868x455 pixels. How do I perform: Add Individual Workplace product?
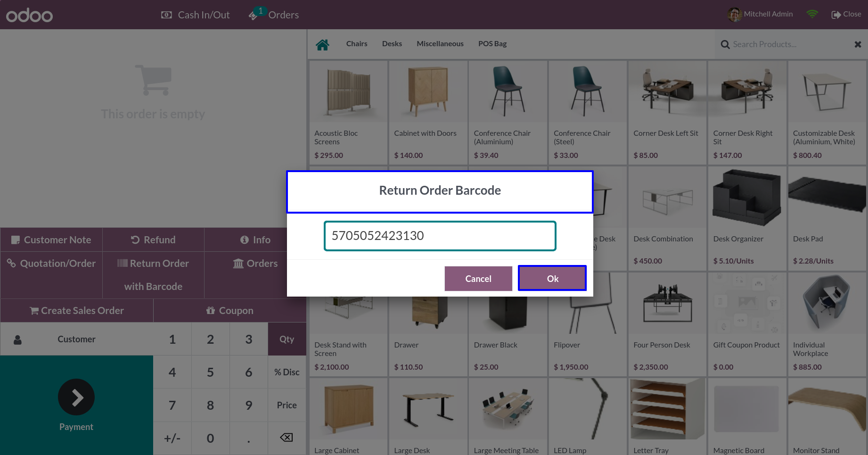(827, 324)
